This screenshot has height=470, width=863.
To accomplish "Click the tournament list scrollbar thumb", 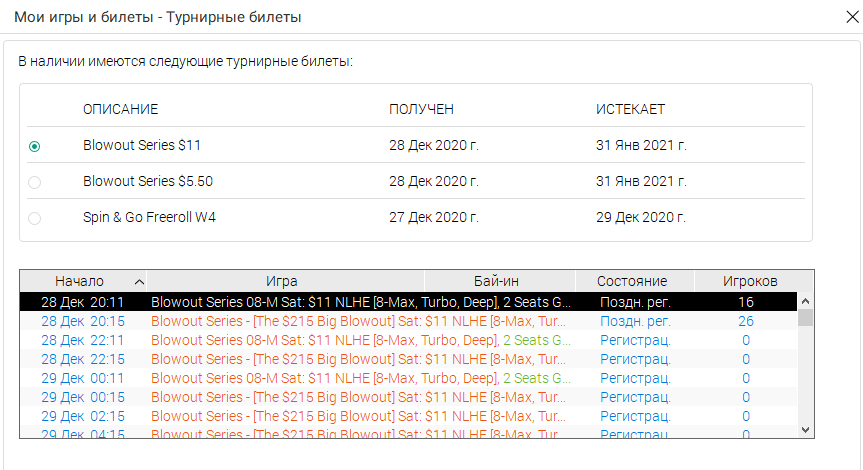I will 805,318.
